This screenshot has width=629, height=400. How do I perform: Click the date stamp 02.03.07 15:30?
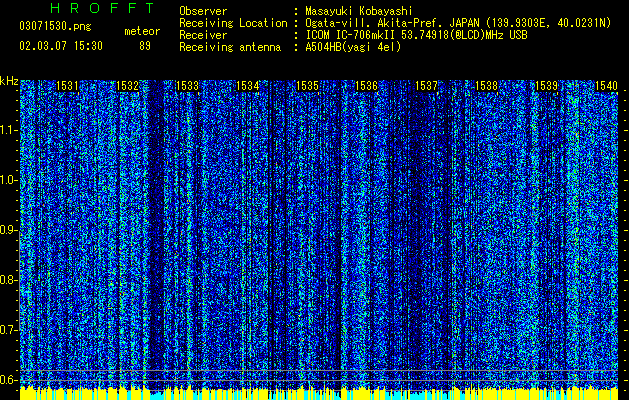click(61, 46)
